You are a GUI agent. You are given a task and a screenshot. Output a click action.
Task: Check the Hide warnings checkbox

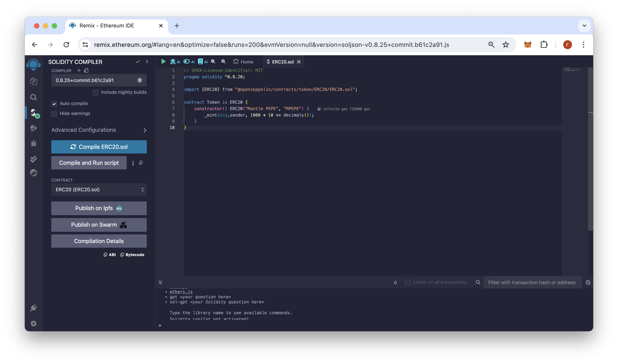pyautogui.click(x=54, y=114)
